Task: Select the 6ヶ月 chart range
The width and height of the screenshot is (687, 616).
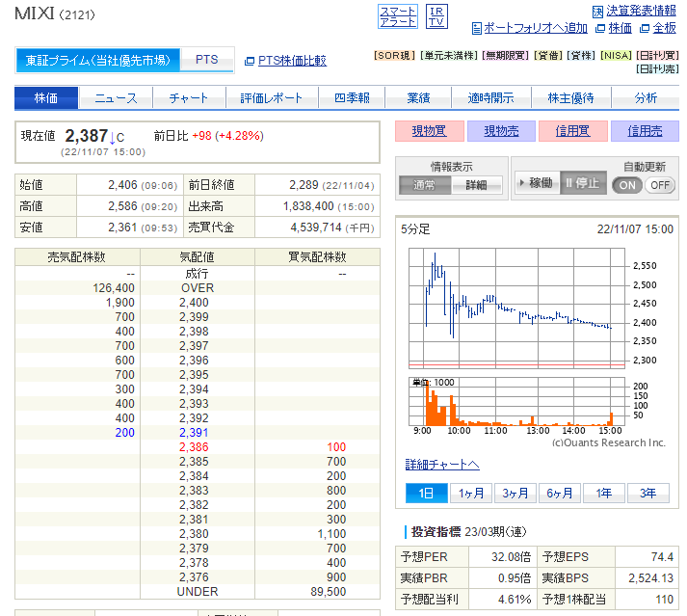Action: click(560, 494)
